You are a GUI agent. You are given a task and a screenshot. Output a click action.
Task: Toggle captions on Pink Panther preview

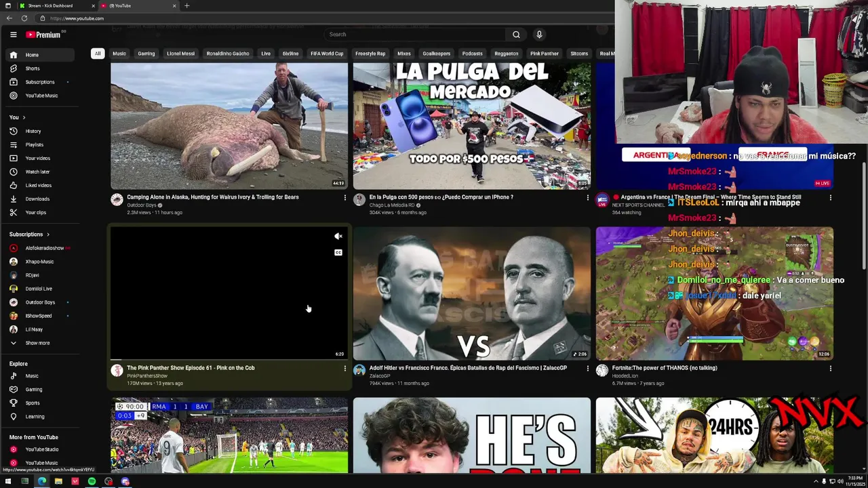coord(338,252)
